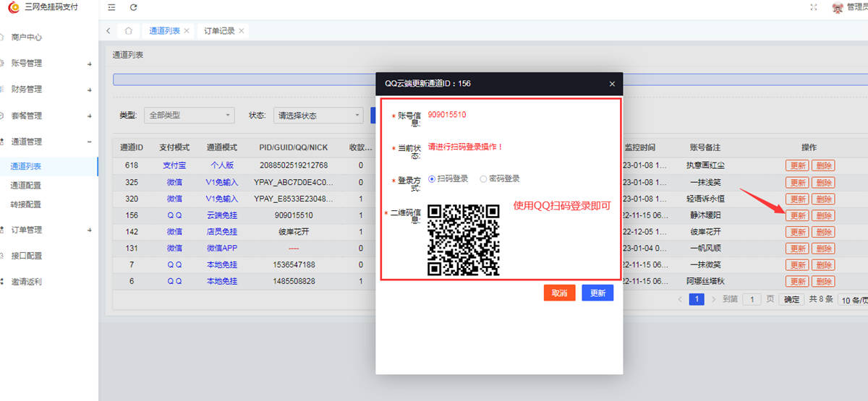Click 更新 for row 阿娜丝塔秋

click(798, 282)
